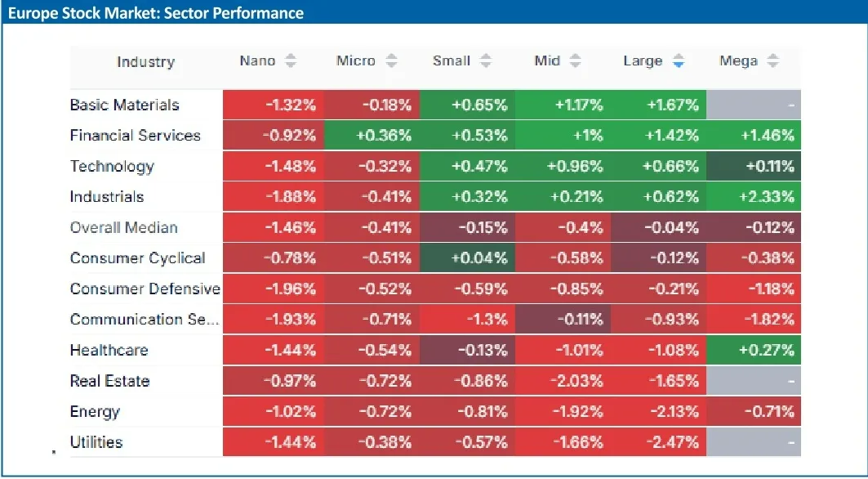Open the Financial Services industry row
868x479 pixels.
pos(135,136)
